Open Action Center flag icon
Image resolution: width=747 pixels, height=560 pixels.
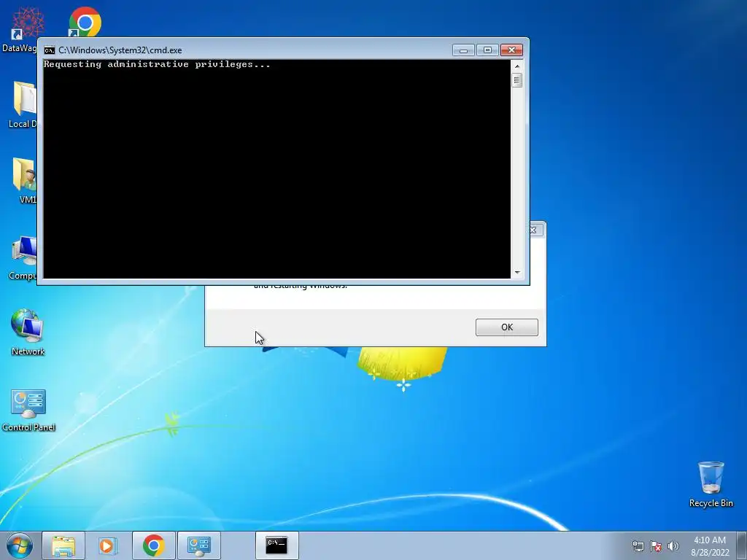[656, 546]
